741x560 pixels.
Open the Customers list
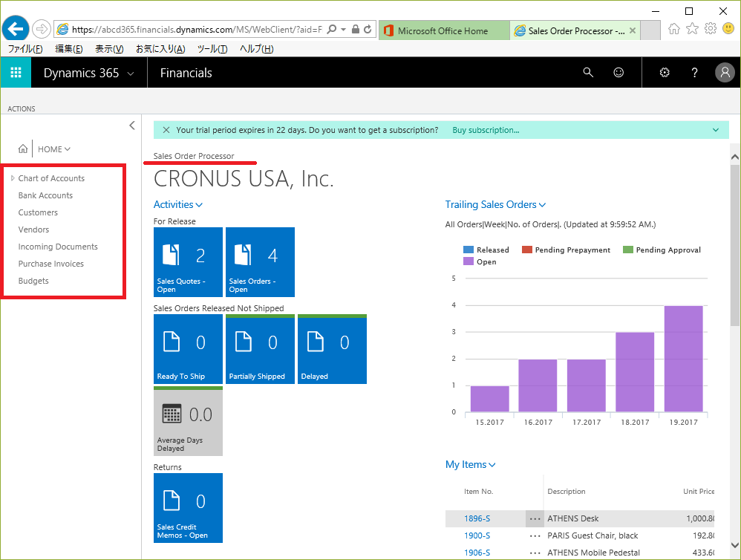coord(38,212)
